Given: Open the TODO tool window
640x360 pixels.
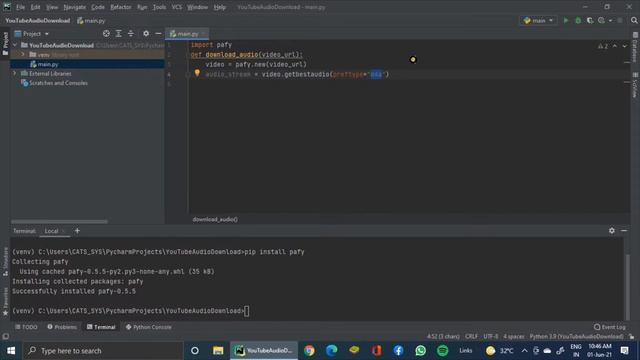Looking at the screenshot, I should click(x=26, y=327).
